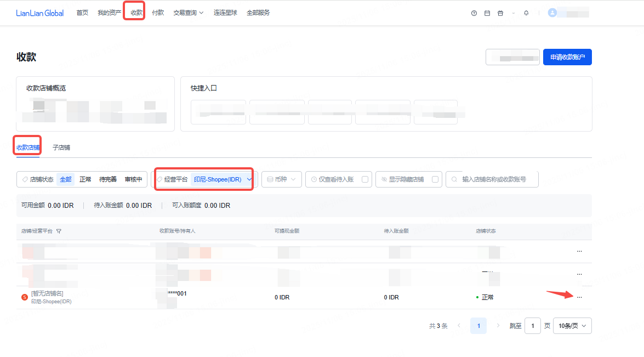This screenshot has width=644, height=357.
Task: Expand the 币种 currency dropdown
Action: pyautogui.click(x=282, y=179)
